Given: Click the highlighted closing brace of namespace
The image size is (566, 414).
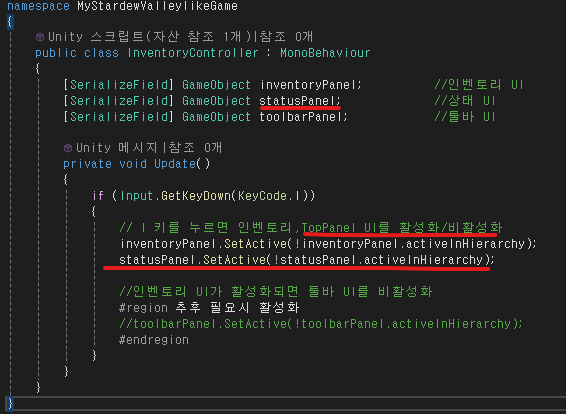Looking at the screenshot, I should (10, 404).
